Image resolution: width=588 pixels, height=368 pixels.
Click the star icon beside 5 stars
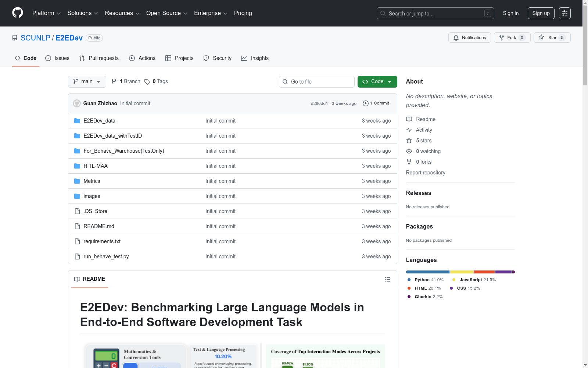click(x=409, y=141)
